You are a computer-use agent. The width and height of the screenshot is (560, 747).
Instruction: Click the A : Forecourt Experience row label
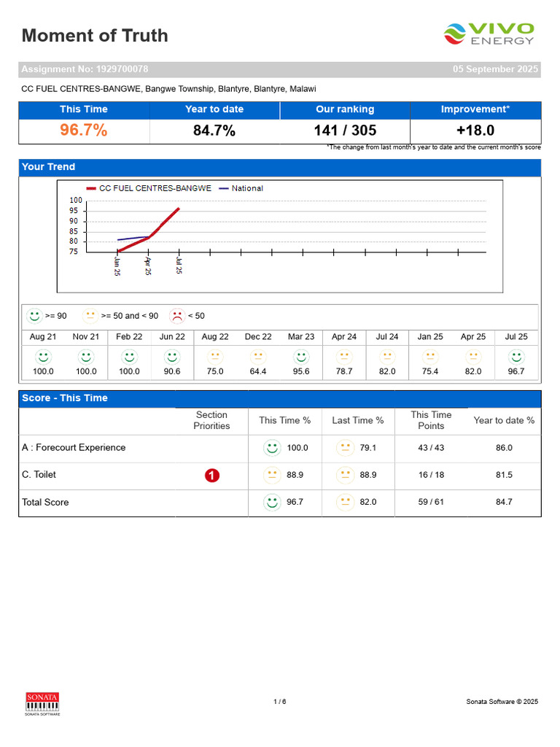74,448
